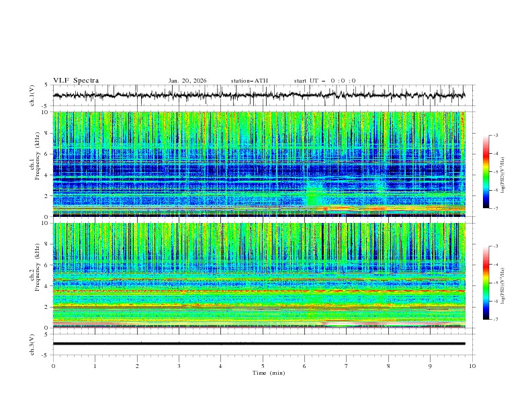Click the '8' tick on ch.1 frequency axis
This screenshot has height=411, width=532.
pyautogui.click(x=48, y=133)
